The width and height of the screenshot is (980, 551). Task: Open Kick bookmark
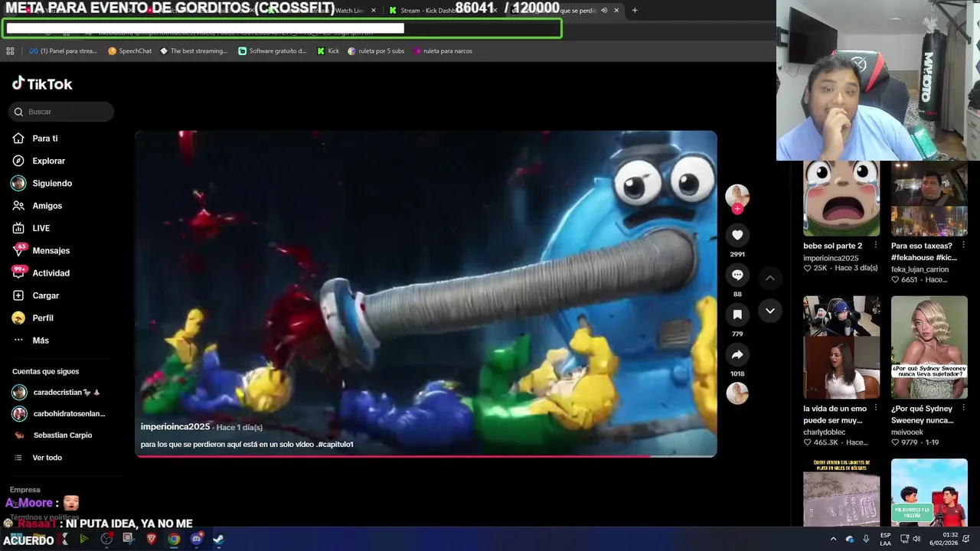tap(328, 51)
